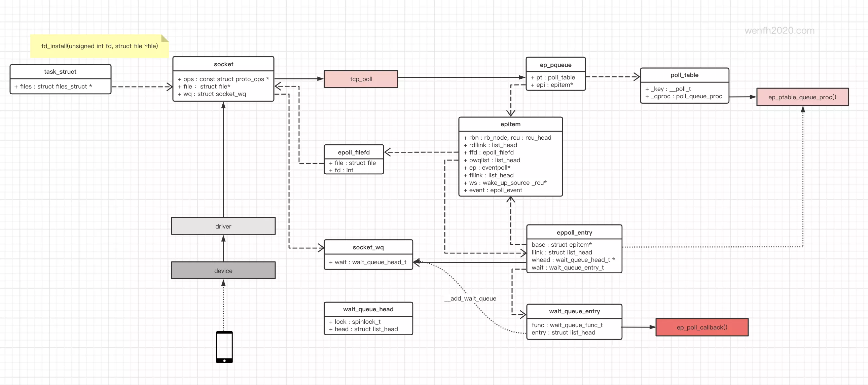Click the socket class title
Image resolution: width=868 pixels, height=385 pixels.
pos(223,64)
